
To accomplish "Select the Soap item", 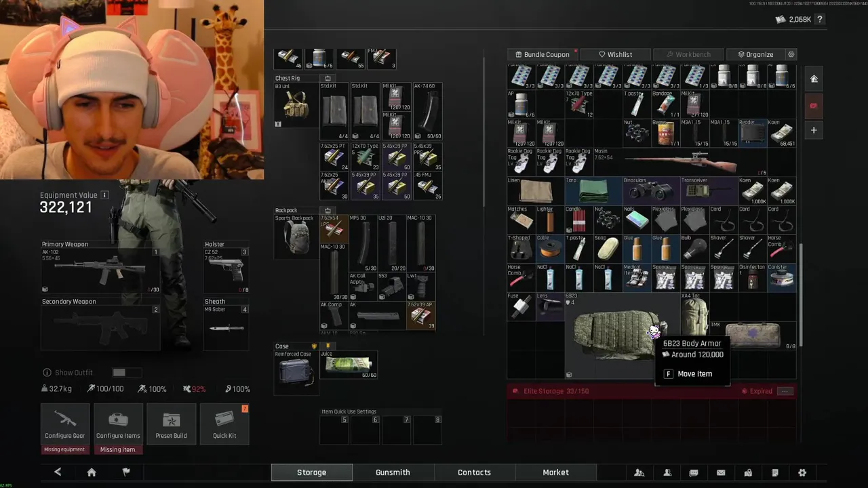I will (608, 248).
